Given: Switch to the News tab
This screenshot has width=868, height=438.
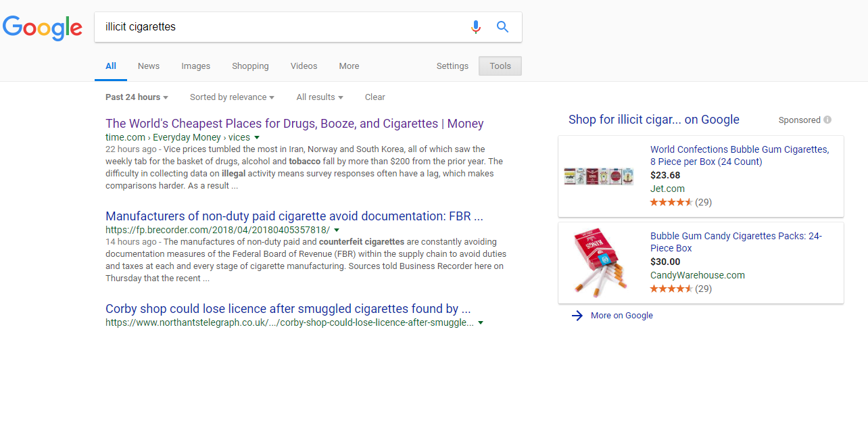Looking at the screenshot, I should point(149,66).
